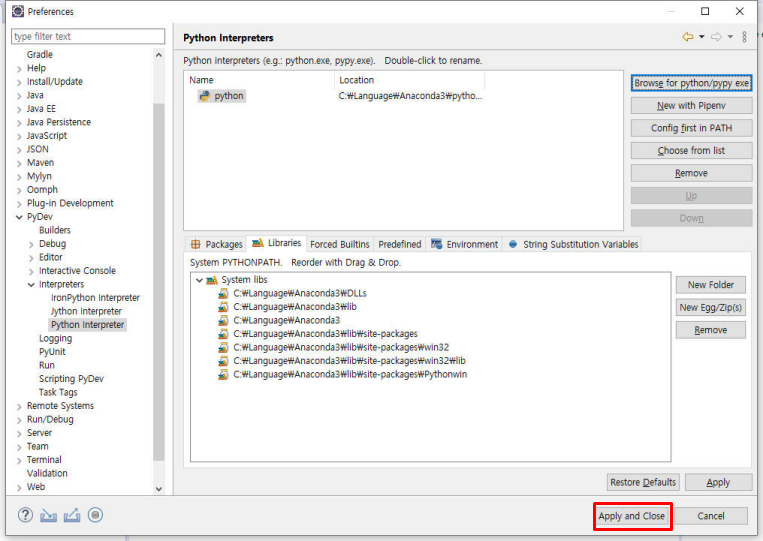763x541 pixels.
Task: Click Remove button for interpreters list
Action: [691, 173]
